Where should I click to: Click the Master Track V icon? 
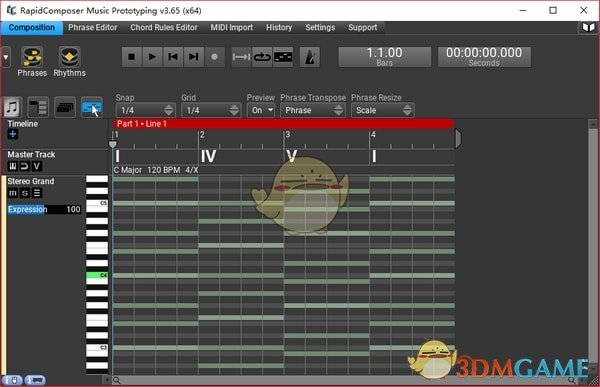tap(36, 166)
